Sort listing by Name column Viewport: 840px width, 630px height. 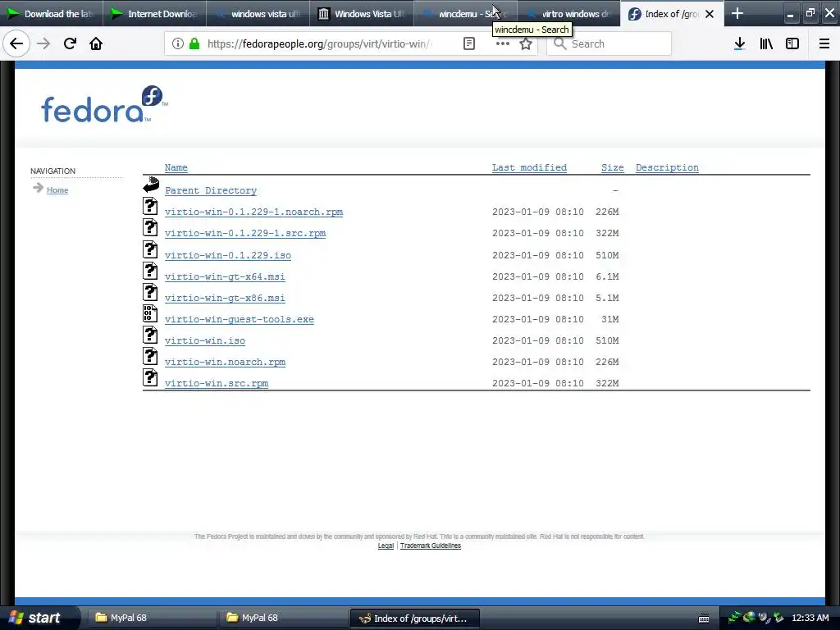(x=176, y=167)
